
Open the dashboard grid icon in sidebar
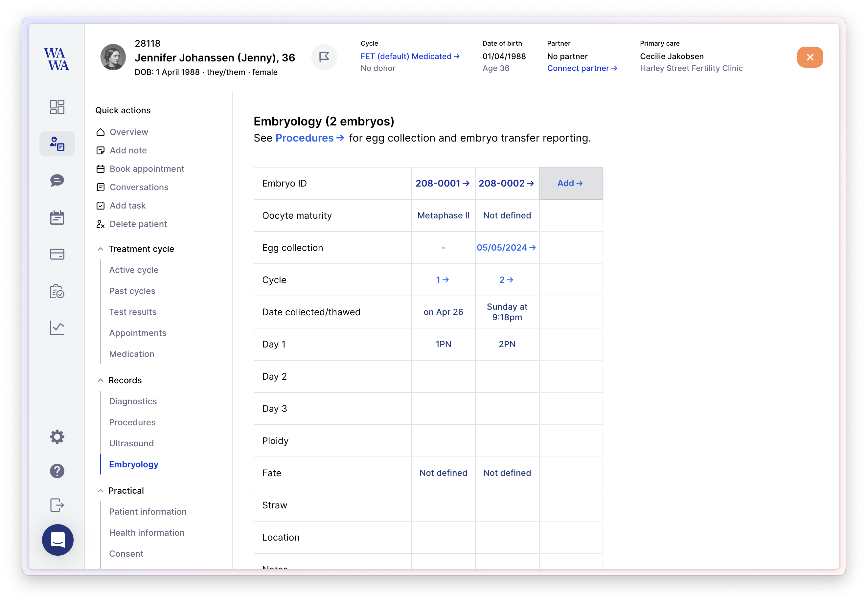tap(57, 107)
